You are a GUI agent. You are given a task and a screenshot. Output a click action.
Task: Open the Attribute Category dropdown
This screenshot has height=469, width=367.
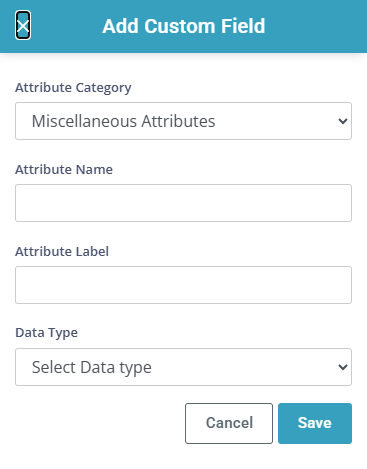click(x=183, y=121)
